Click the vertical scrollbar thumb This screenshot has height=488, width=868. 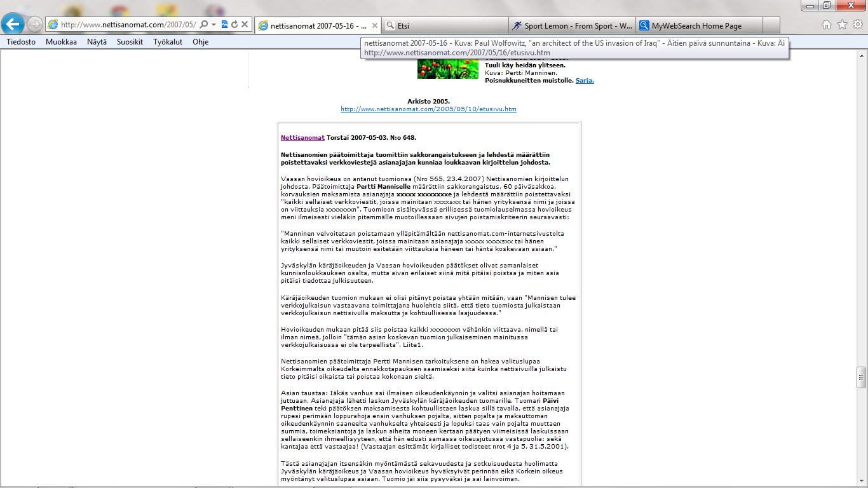tap(861, 377)
